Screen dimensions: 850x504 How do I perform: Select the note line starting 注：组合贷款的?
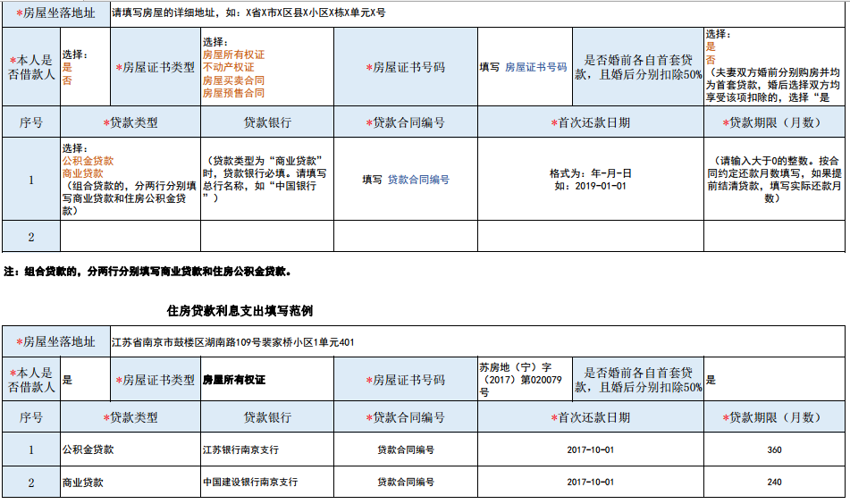point(147,271)
